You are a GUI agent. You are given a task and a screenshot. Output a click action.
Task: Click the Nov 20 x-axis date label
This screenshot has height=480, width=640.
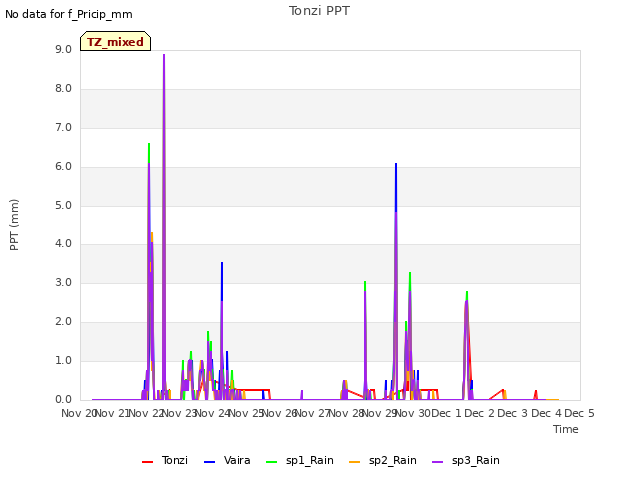click(79, 413)
